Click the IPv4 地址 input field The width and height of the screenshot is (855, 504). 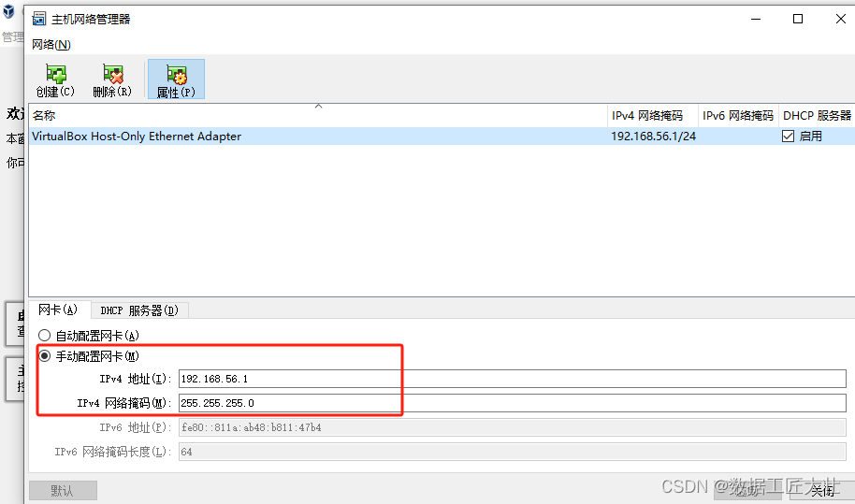point(512,379)
